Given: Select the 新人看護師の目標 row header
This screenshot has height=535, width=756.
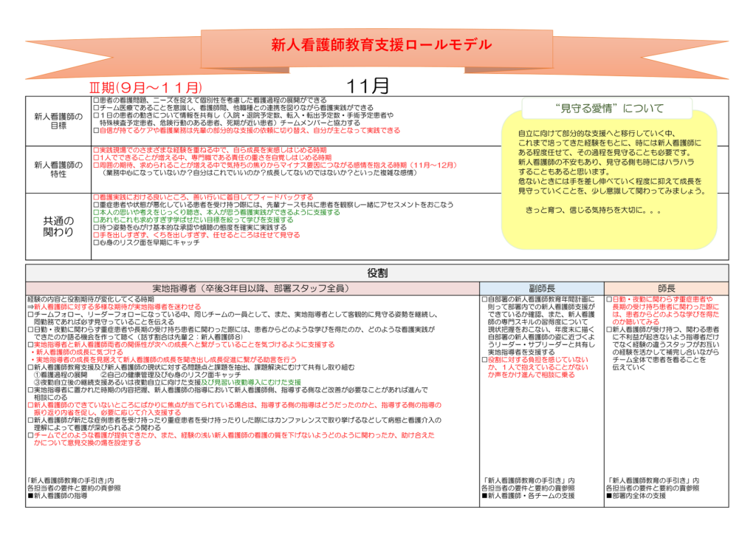Looking at the screenshot, I should click(58, 121).
